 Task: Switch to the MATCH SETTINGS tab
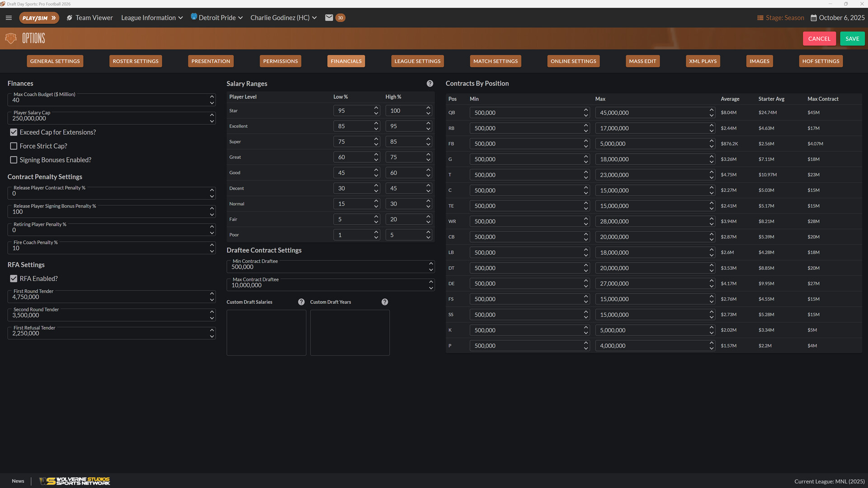pos(495,61)
